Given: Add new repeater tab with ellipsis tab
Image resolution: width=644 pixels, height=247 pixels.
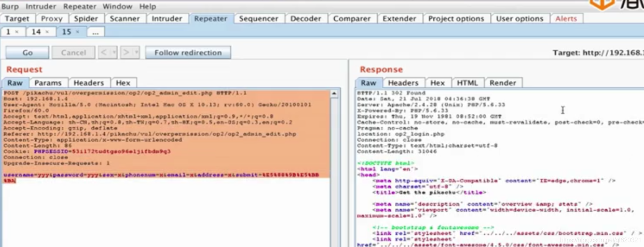Looking at the screenshot, I should click(x=96, y=32).
